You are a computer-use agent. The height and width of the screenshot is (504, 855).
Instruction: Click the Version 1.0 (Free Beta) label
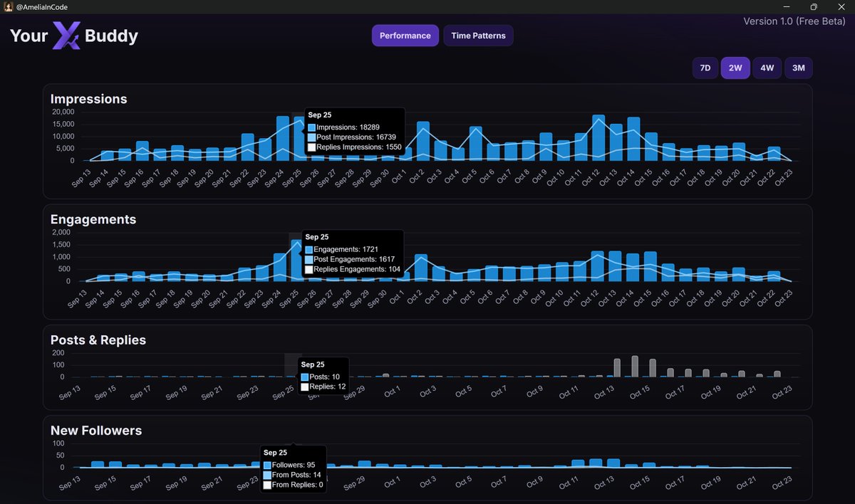[795, 21]
